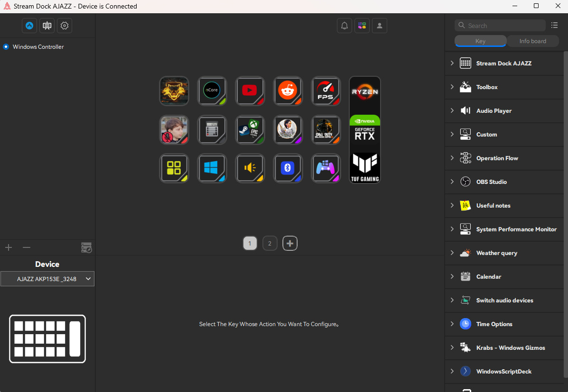Select the Windows logo key
This screenshot has width=568, height=392.
pos(212,168)
